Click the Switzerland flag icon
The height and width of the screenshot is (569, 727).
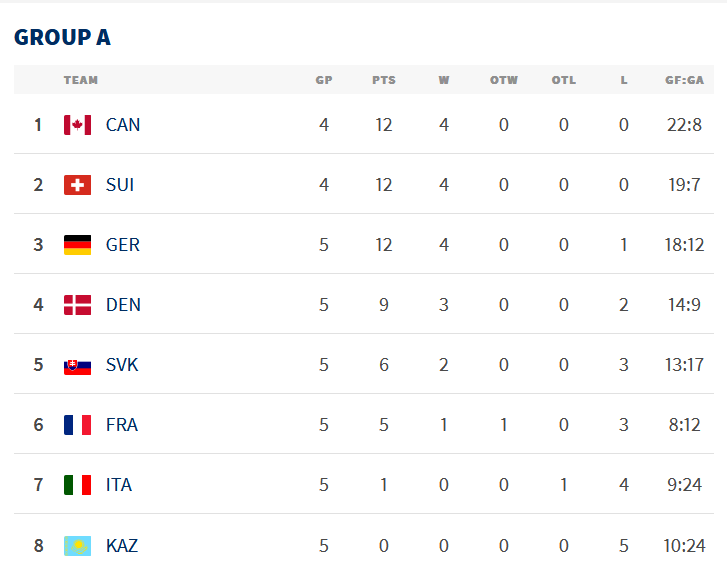point(77,185)
